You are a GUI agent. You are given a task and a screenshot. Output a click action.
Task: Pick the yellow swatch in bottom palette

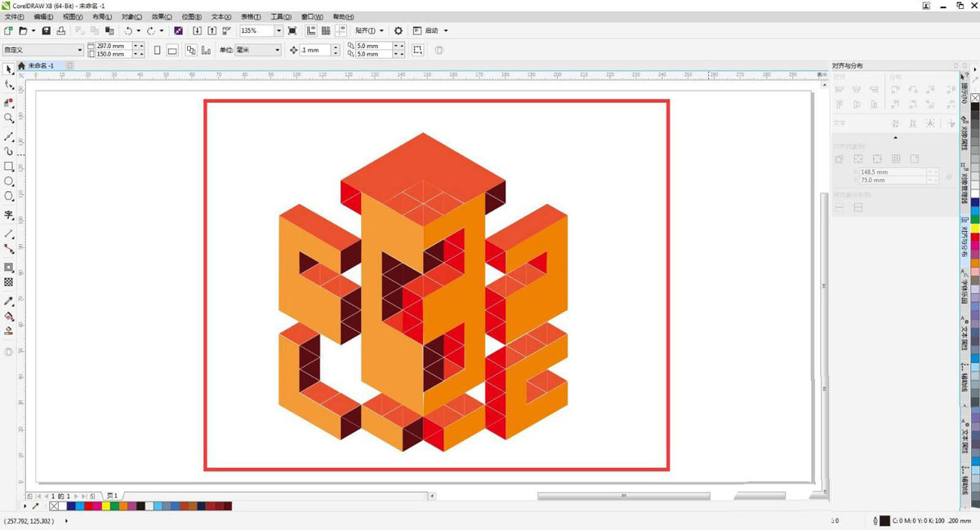(x=106, y=506)
